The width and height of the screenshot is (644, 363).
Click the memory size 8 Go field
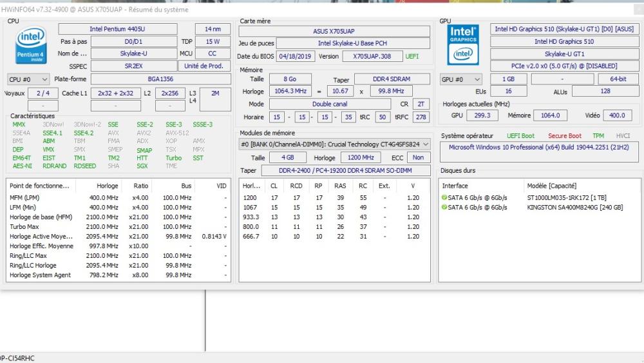(x=290, y=79)
